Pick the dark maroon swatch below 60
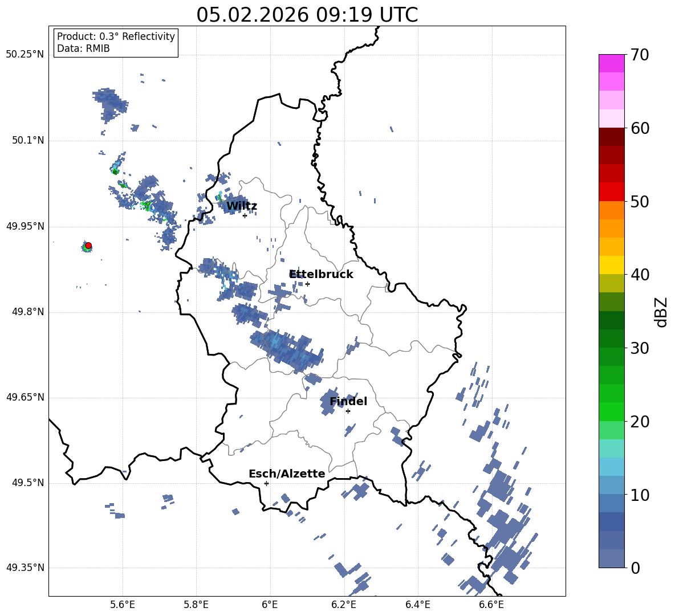Image resolution: width=675 pixels, height=616 pixels. [611, 137]
